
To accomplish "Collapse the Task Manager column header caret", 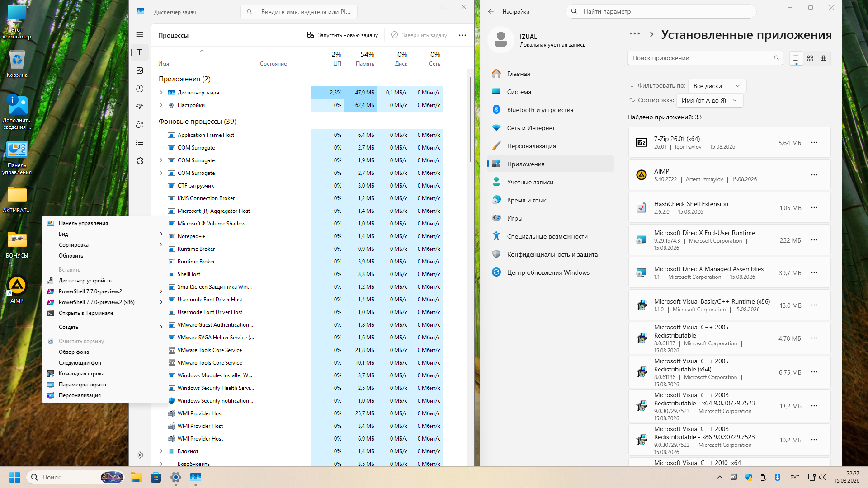I will pyautogui.click(x=202, y=51).
